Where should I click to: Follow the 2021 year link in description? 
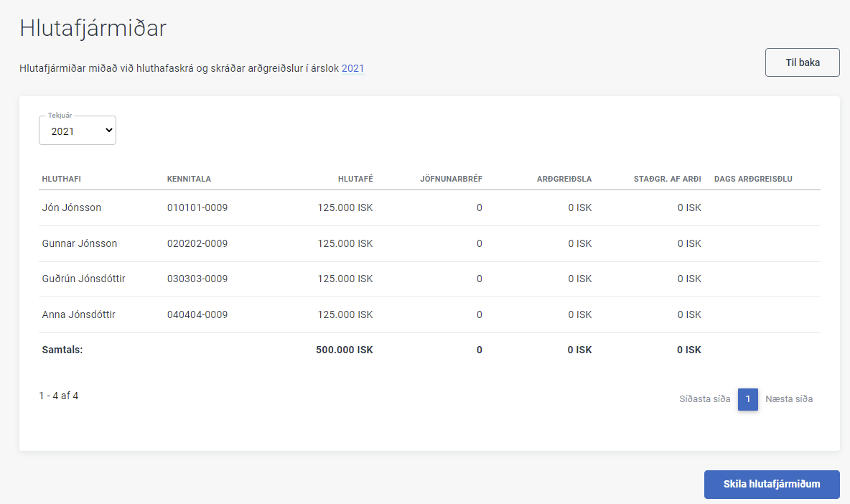tap(353, 68)
